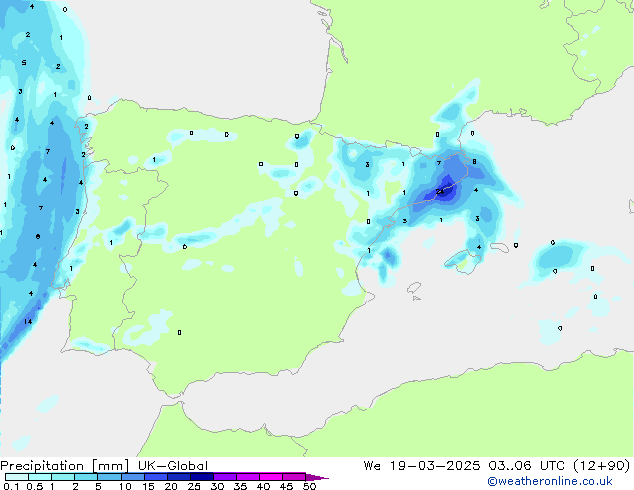Click the 0.1–0.5 mm legend color swatch
The image size is (634, 490).
coord(17,477)
